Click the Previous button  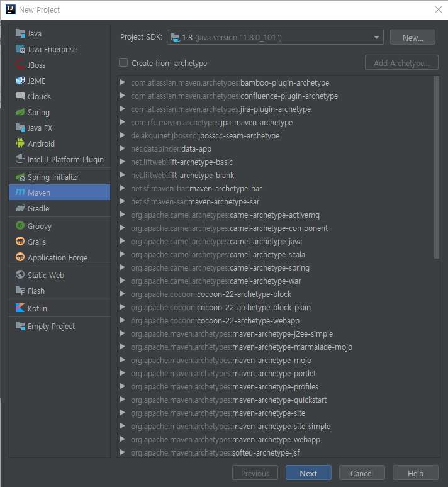tap(255, 473)
